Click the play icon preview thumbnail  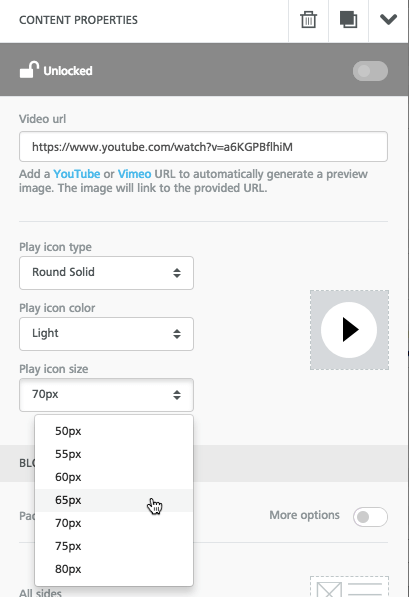coord(349,330)
